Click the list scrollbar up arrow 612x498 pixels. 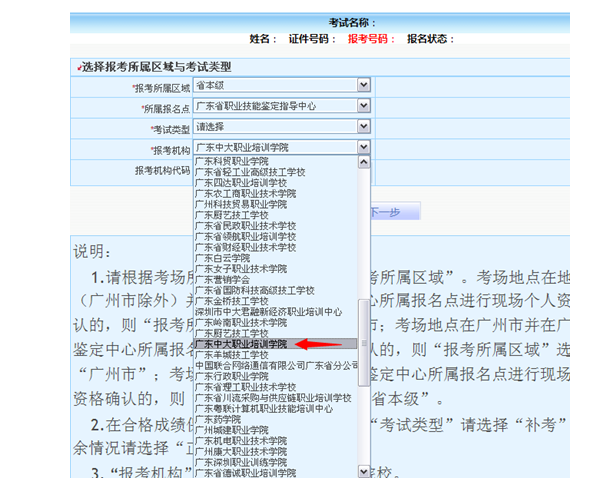pyautogui.click(x=364, y=162)
